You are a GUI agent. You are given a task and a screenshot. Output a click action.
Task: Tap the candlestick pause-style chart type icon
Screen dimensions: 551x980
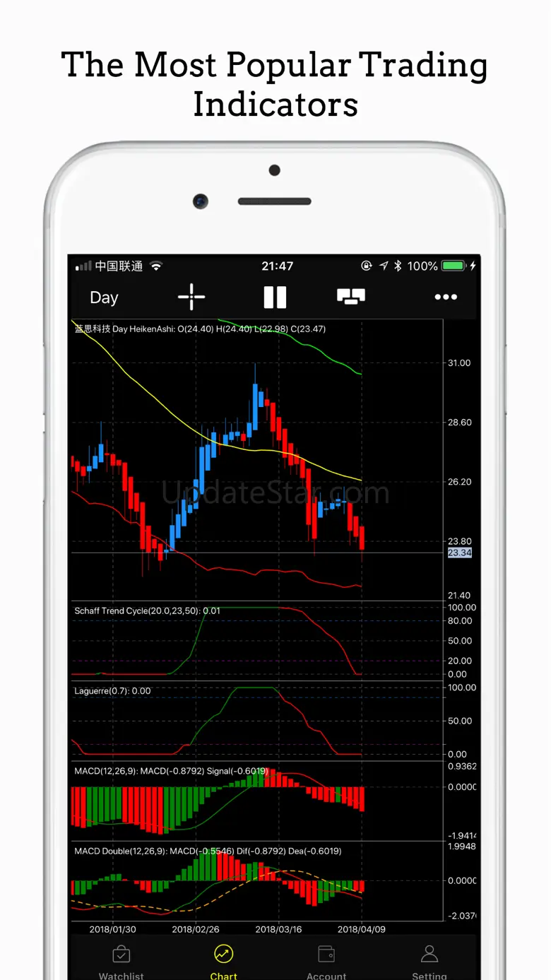(x=275, y=297)
